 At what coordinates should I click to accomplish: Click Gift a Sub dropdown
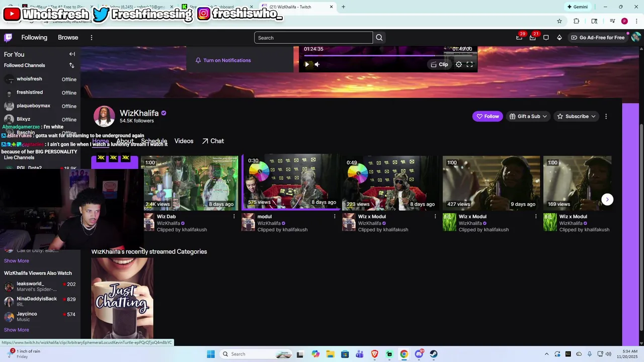coord(528,116)
